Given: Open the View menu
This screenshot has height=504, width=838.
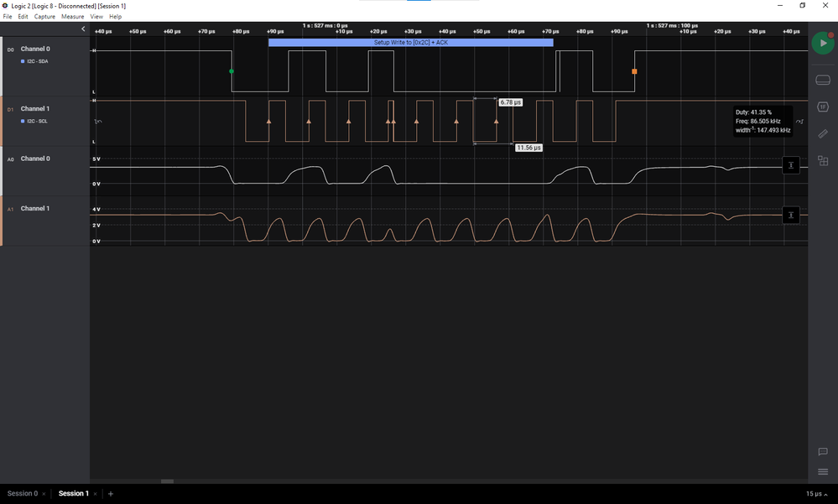Looking at the screenshot, I should point(96,17).
